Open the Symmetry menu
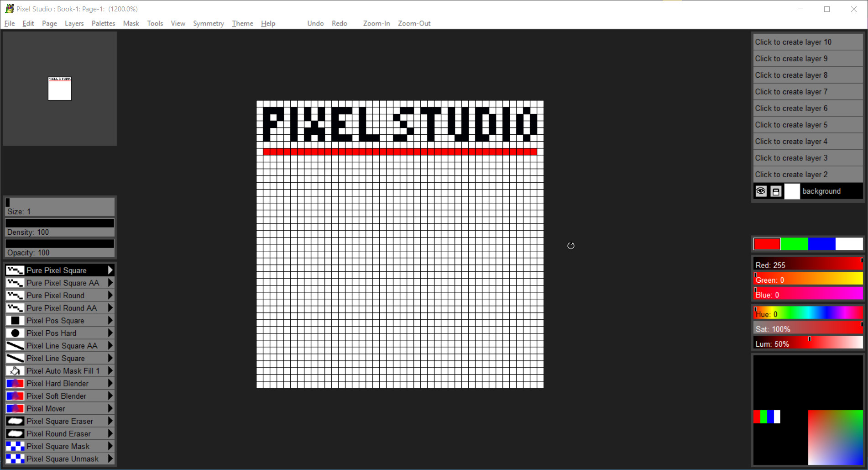 coord(209,23)
